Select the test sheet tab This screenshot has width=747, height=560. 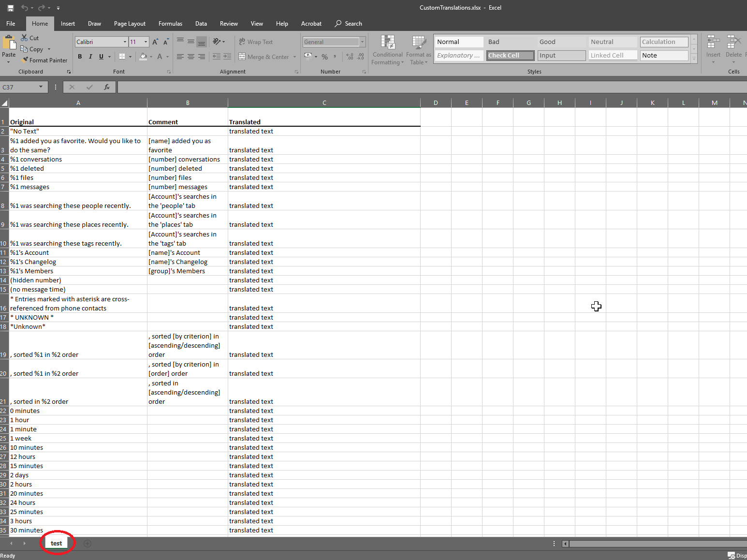(56, 544)
